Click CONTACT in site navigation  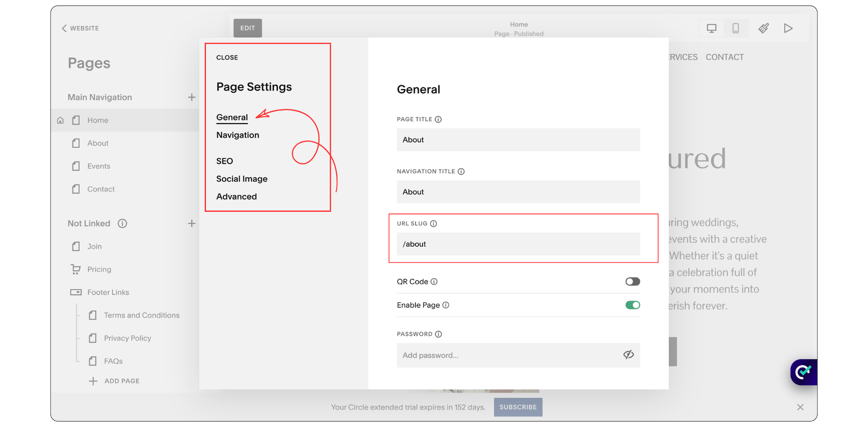click(x=725, y=57)
